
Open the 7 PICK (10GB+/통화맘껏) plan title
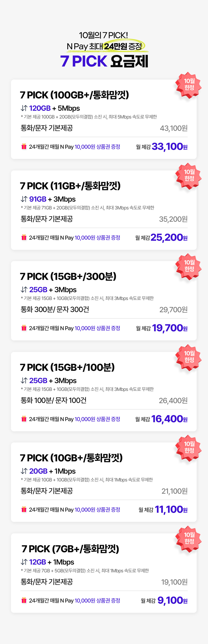point(71,458)
